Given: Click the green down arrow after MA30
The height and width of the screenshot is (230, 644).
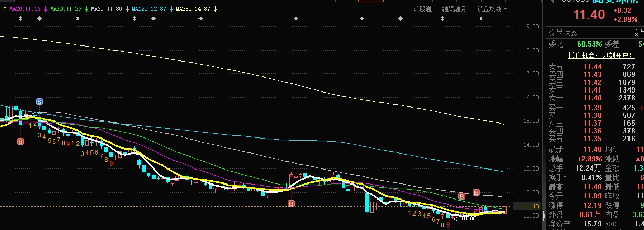Looking at the screenshot, I should click(x=86, y=9).
